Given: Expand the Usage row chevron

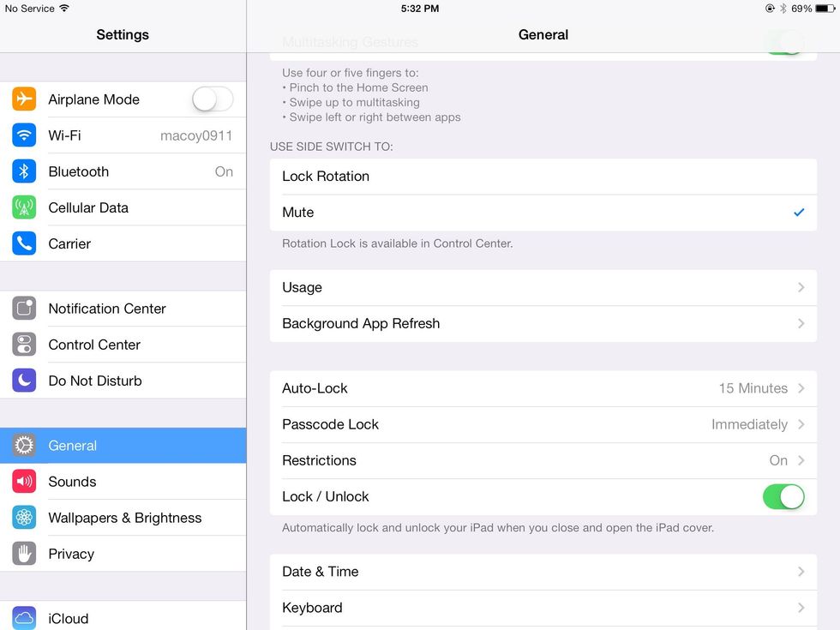Looking at the screenshot, I should coord(801,288).
